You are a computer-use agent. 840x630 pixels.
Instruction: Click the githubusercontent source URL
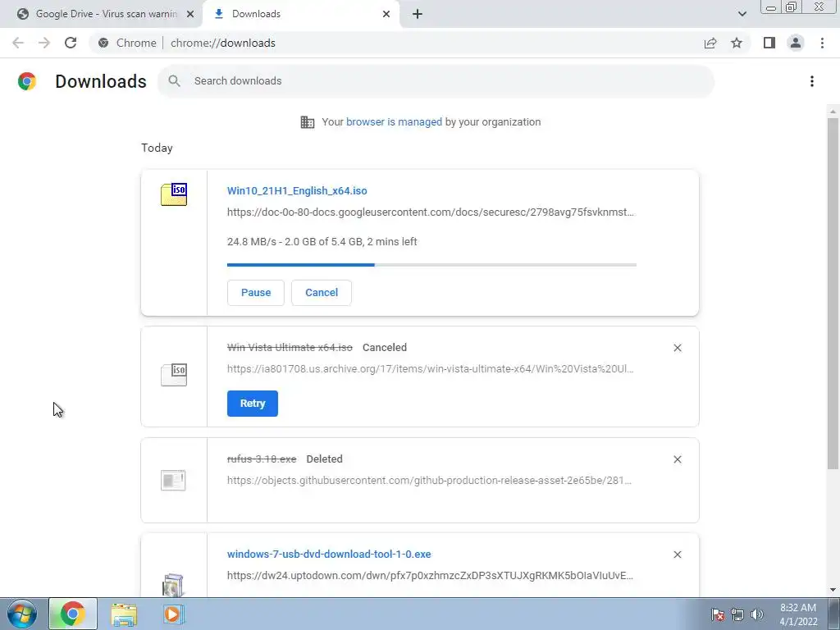430,480
